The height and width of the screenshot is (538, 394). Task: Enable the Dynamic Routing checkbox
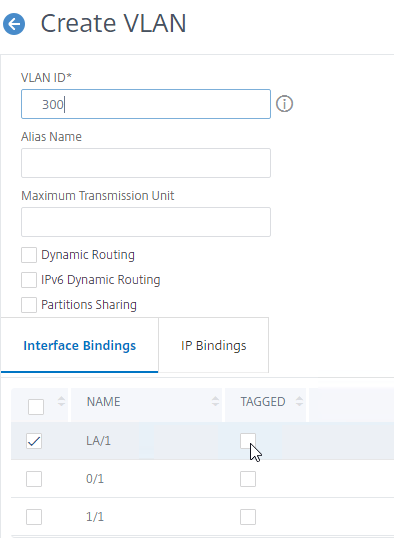click(29, 255)
